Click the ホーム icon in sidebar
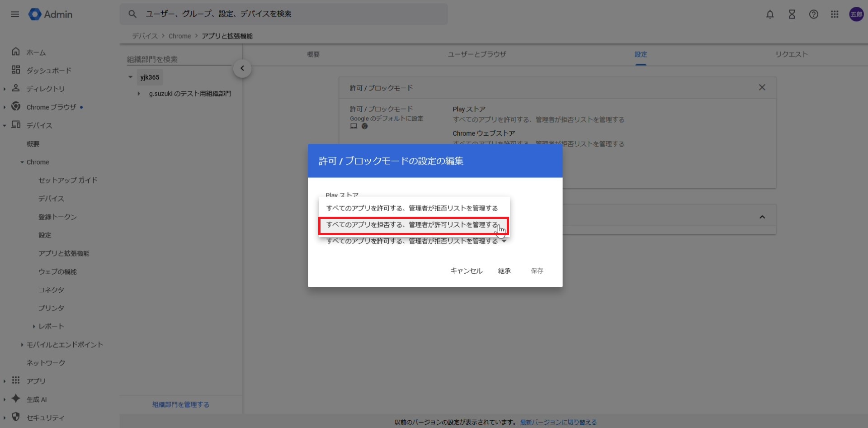The image size is (868, 428). coord(16,52)
